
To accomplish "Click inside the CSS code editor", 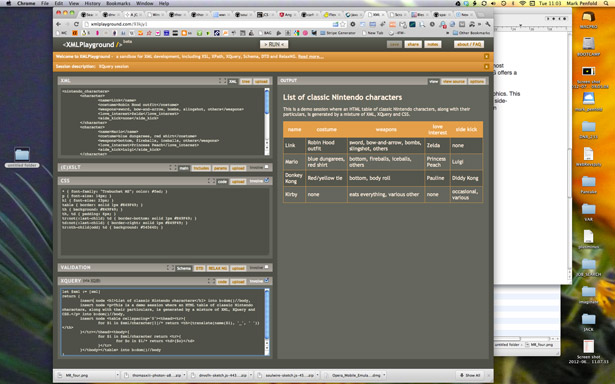I will pos(165,222).
